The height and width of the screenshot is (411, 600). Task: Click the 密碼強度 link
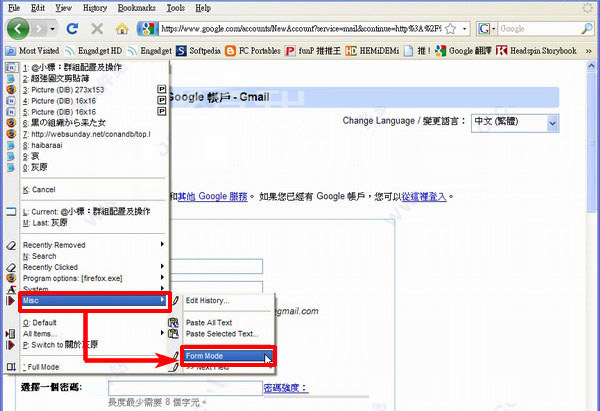(x=285, y=388)
